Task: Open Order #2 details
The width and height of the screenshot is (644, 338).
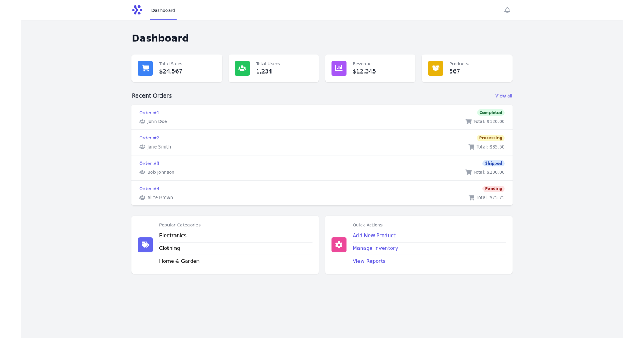Action: (x=149, y=138)
